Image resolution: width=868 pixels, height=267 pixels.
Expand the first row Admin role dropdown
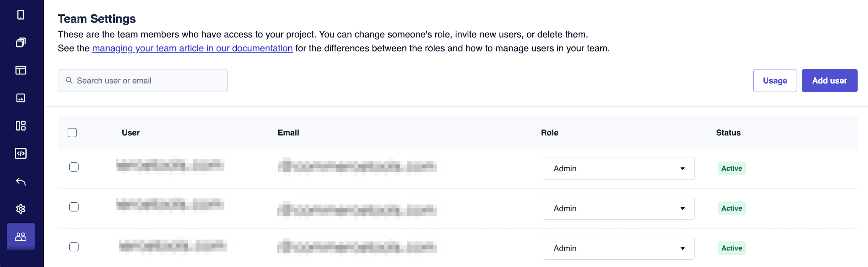coord(618,168)
